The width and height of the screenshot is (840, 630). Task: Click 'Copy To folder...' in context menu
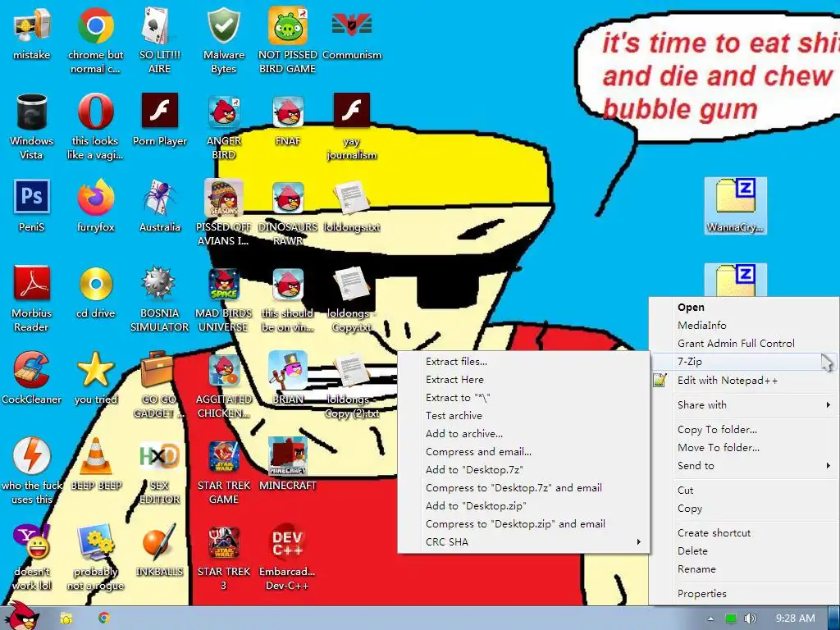tap(743, 430)
